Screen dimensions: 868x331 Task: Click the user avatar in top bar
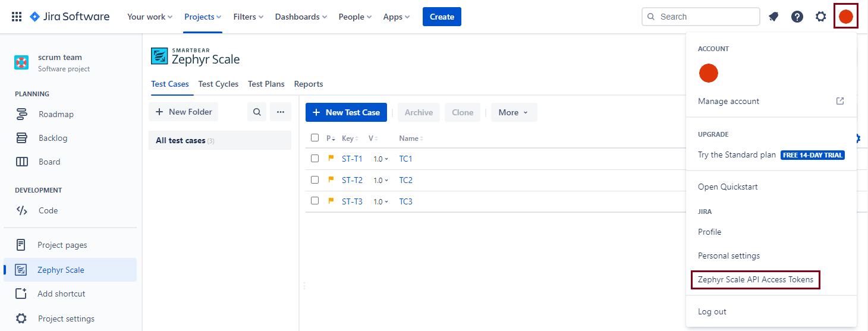(845, 17)
